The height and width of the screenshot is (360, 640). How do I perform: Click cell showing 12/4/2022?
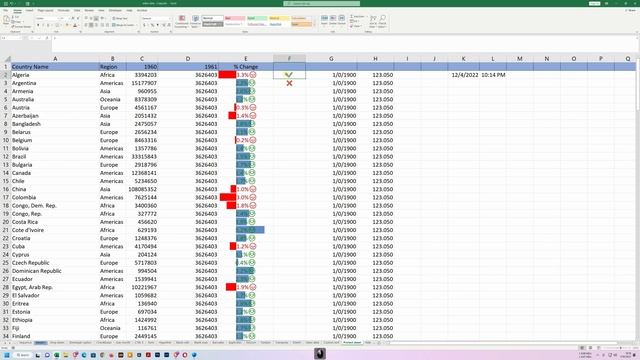(464, 75)
